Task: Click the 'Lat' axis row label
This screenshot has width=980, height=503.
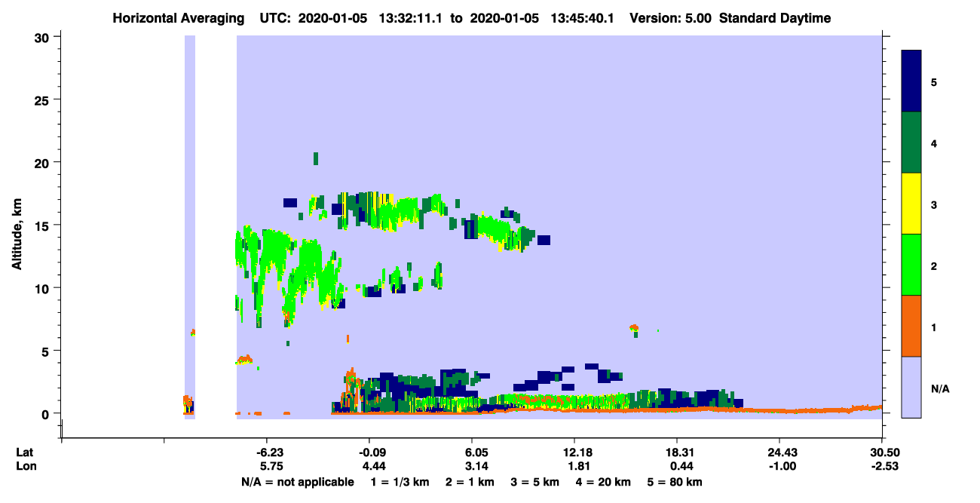Action: tap(26, 452)
